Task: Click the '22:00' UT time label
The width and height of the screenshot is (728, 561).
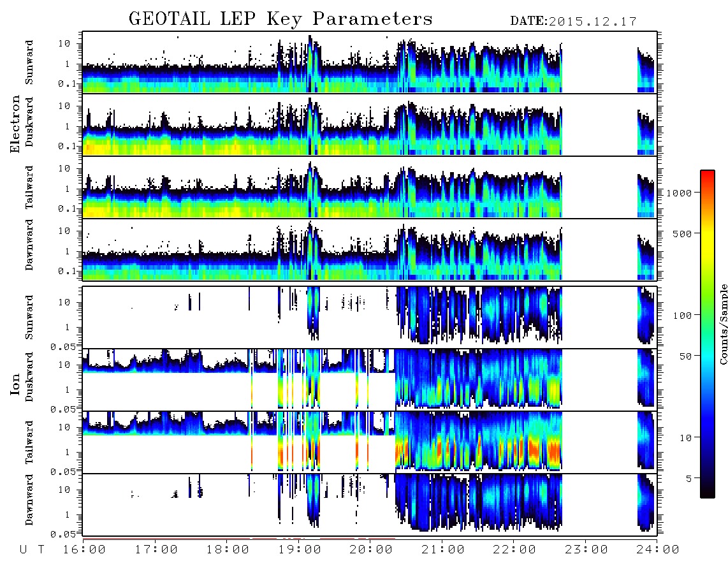Action: [514, 550]
